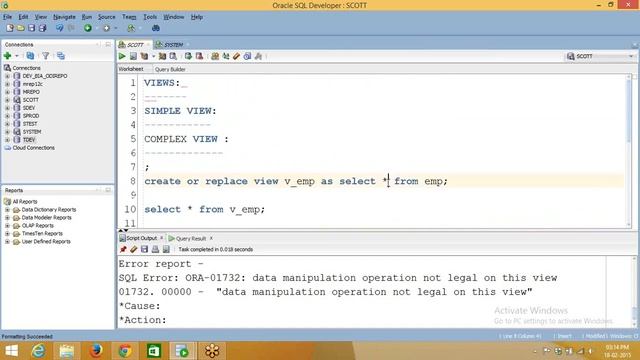Viewport: 640px width, 360px height.
Task: Click the Save All icon in main toolbar
Action: tap(42, 28)
